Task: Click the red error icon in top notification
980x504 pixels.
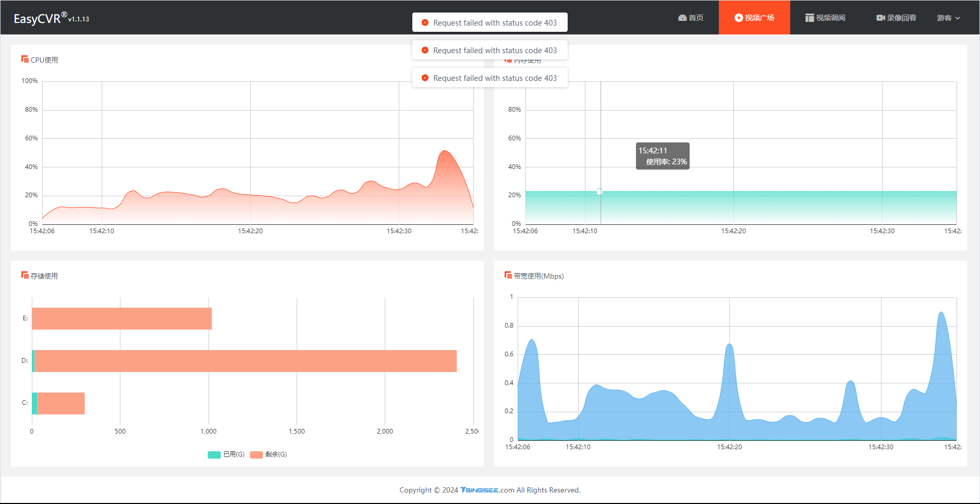Action: tap(425, 22)
